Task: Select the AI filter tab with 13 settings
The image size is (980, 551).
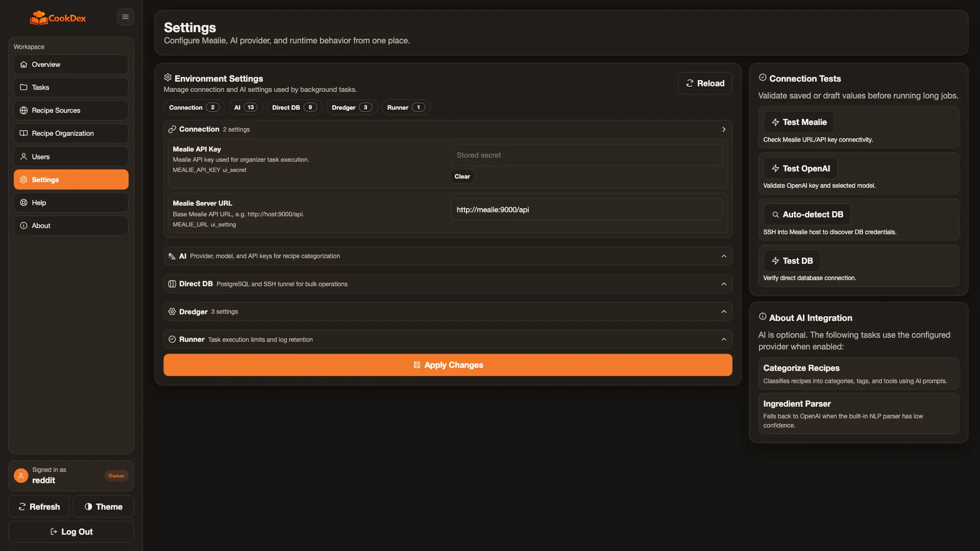Action: coord(246,107)
